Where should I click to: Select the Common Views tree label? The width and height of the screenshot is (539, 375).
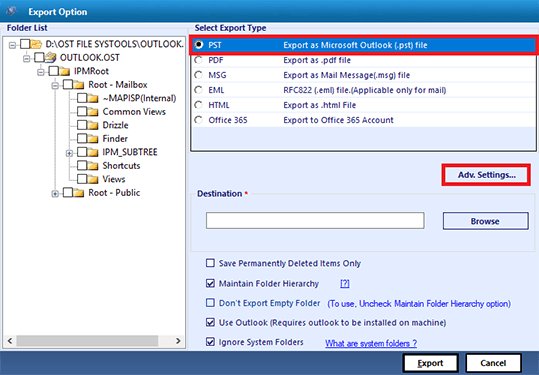134,112
